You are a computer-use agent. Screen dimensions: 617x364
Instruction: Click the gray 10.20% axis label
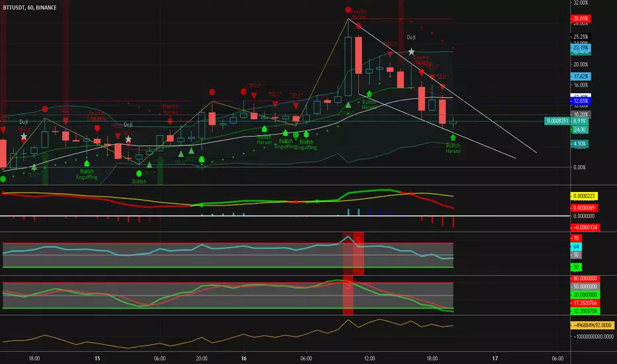(x=581, y=115)
